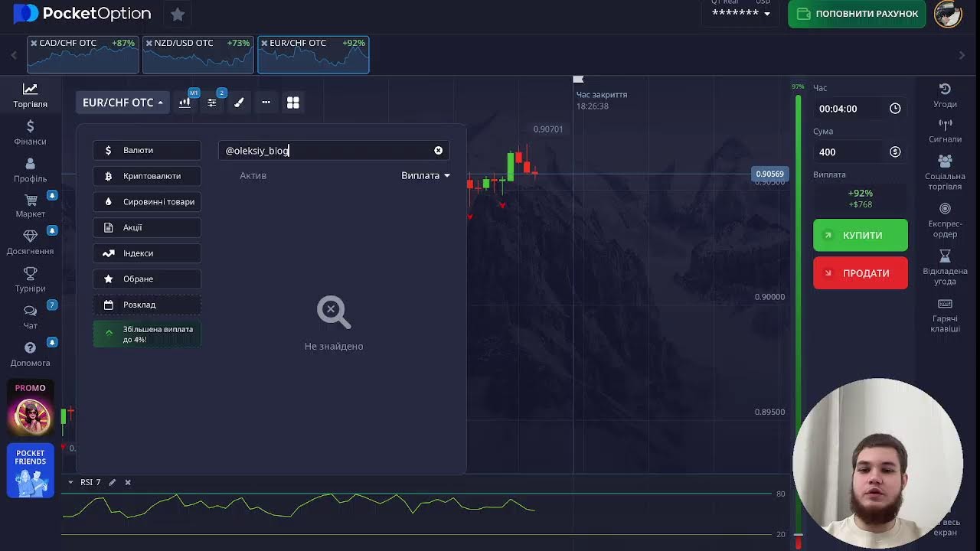Open the Торгівля trading section
The image size is (980, 551).
point(30,96)
